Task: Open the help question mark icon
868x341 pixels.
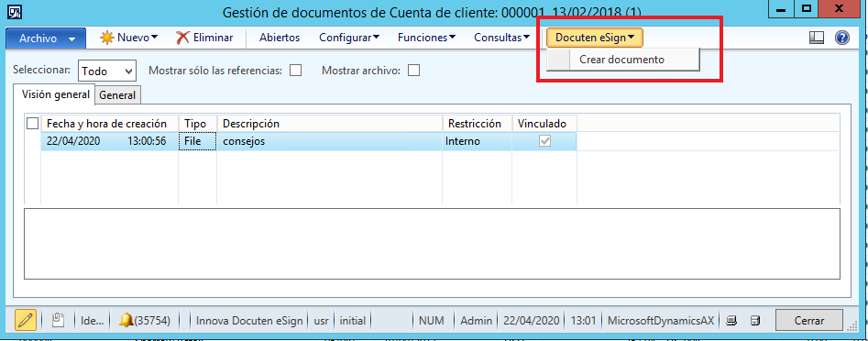Action: pyautogui.click(x=842, y=38)
